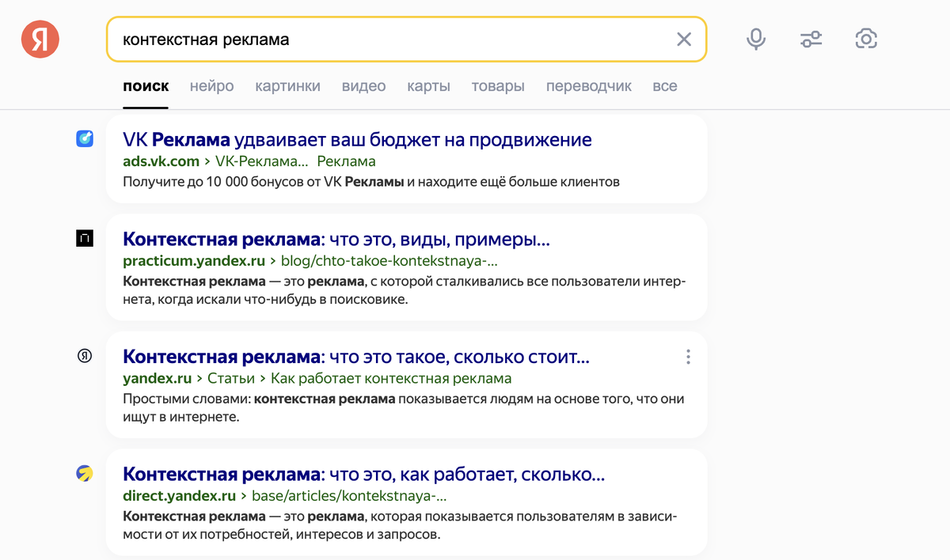950x560 pixels.
Task: Open base/articles/kontekstnaya breadcrumb
Action: (x=349, y=496)
